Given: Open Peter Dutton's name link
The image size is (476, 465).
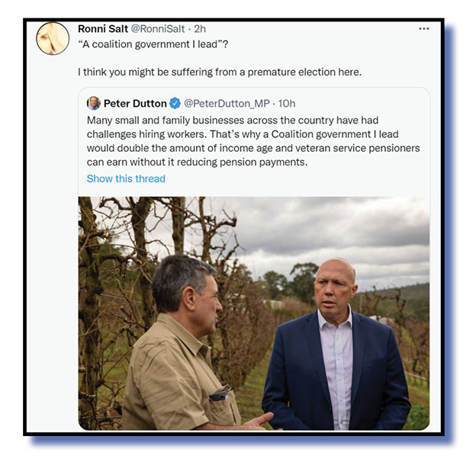Looking at the screenshot, I should (135, 103).
